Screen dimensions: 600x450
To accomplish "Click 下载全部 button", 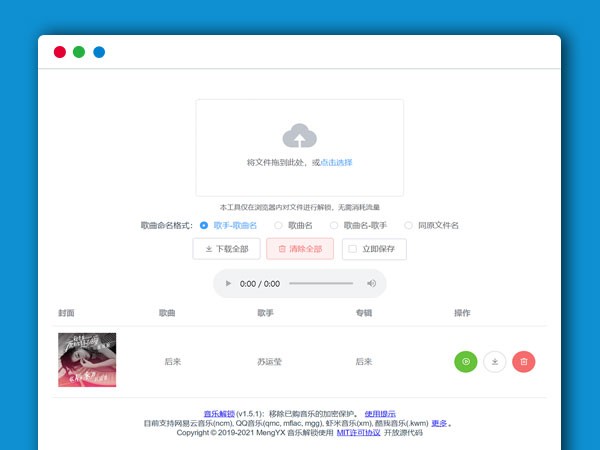I will pyautogui.click(x=227, y=249).
